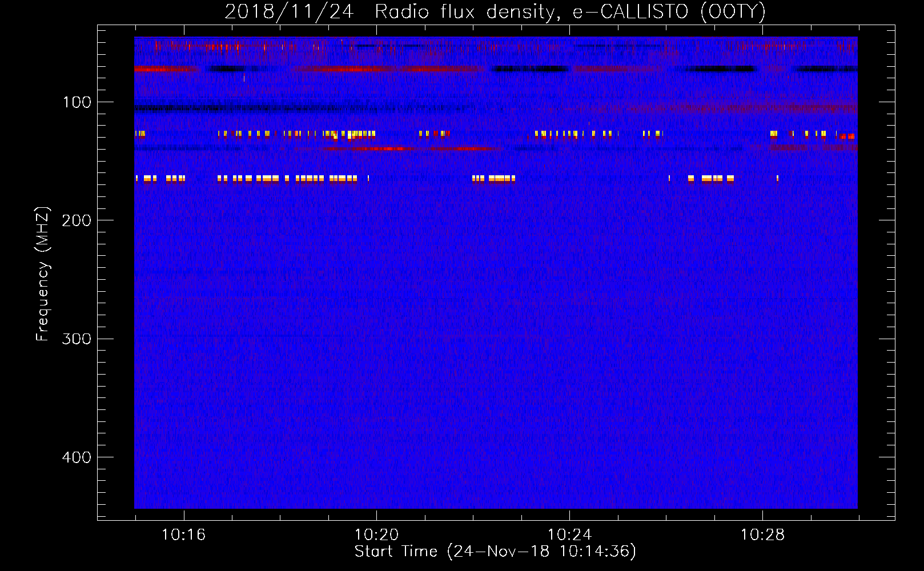Click the 'Start Time (24-Nov-18 10:14:36)' label
This screenshot has height=571, width=924.
pyautogui.click(x=496, y=552)
